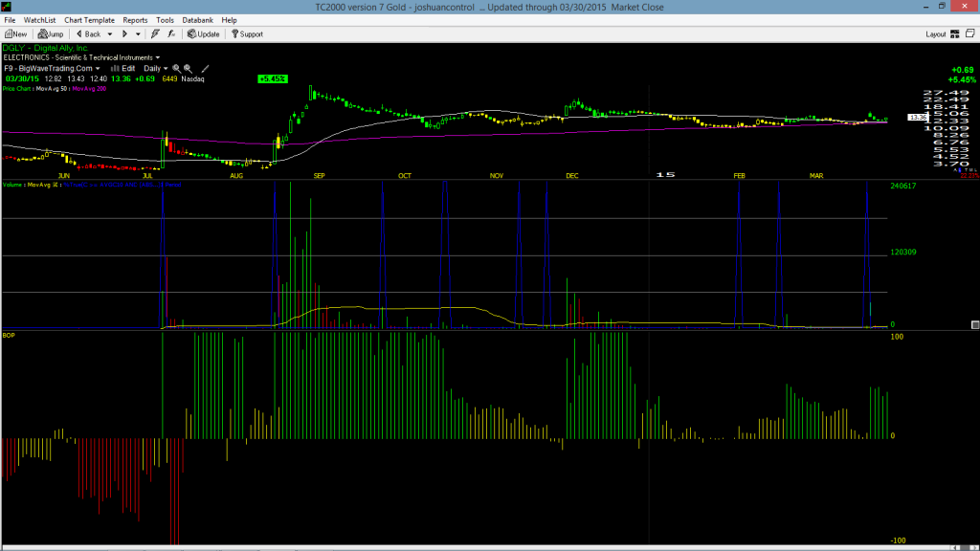
Task: Click the 03/30/15 date readout
Action: (23, 79)
